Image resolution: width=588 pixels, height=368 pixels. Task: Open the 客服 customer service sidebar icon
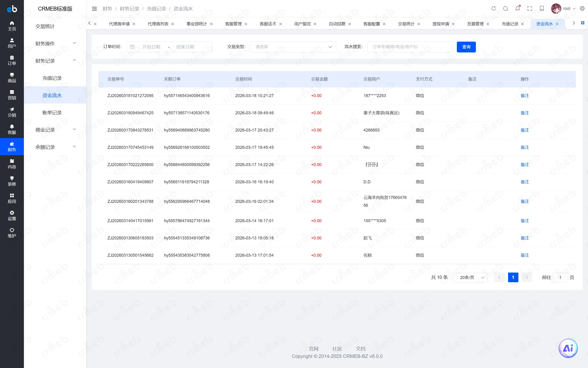[12, 129]
